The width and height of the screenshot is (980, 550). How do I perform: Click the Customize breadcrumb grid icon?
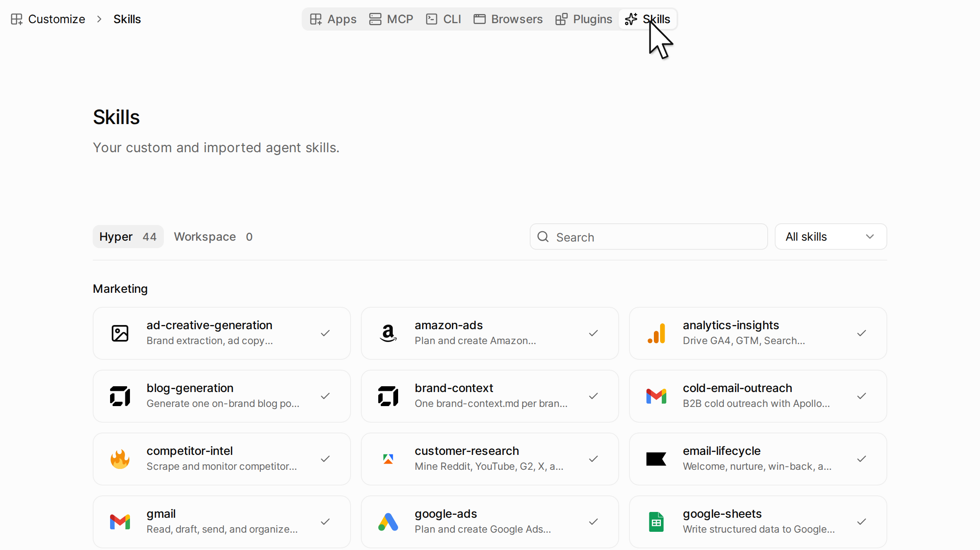click(17, 19)
